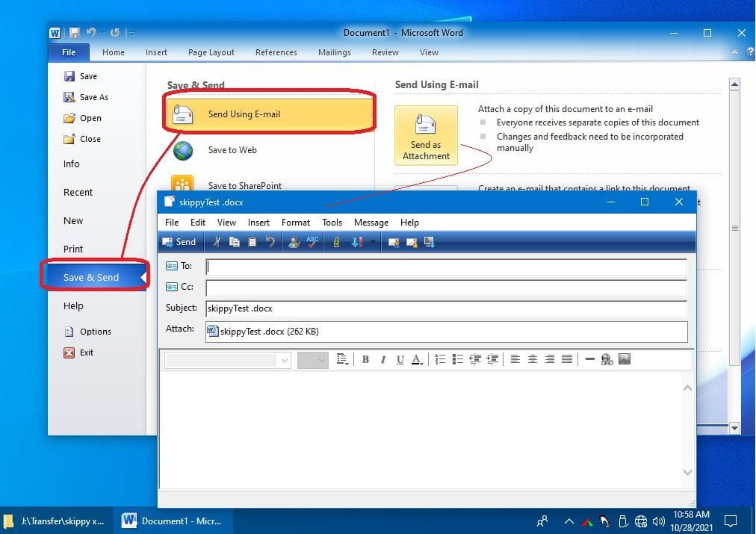Click the Copy icon in email toolbar
The height and width of the screenshot is (534, 756).
[235, 242]
